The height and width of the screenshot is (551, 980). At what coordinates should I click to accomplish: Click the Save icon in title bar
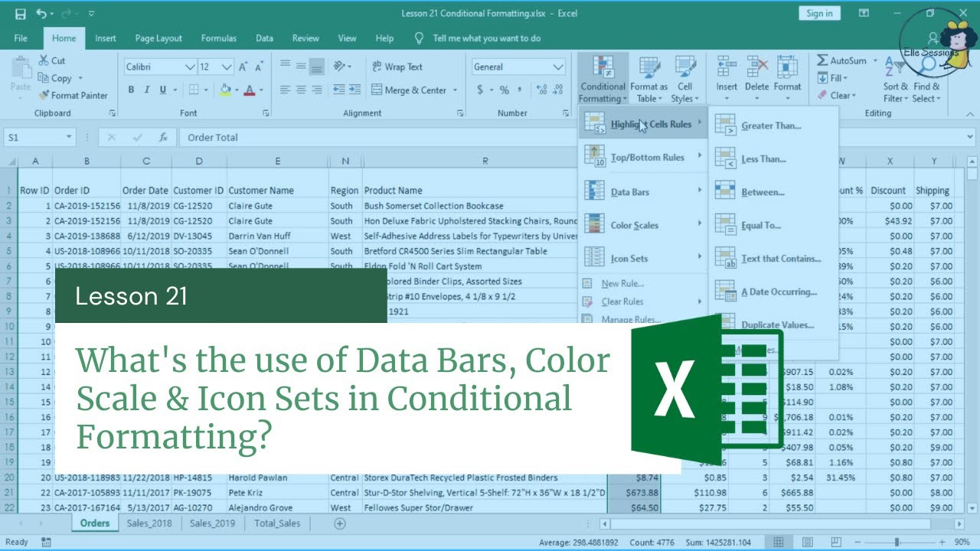click(20, 14)
